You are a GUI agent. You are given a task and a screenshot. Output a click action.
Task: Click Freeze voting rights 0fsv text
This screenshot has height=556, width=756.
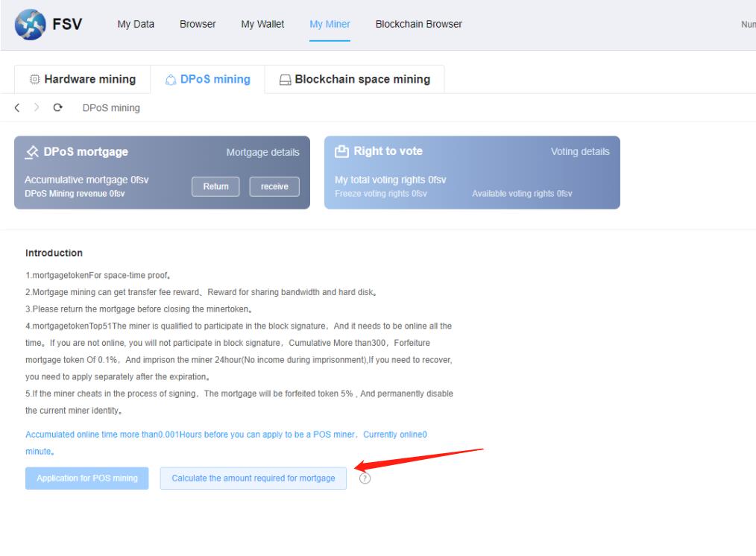[381, 194]
